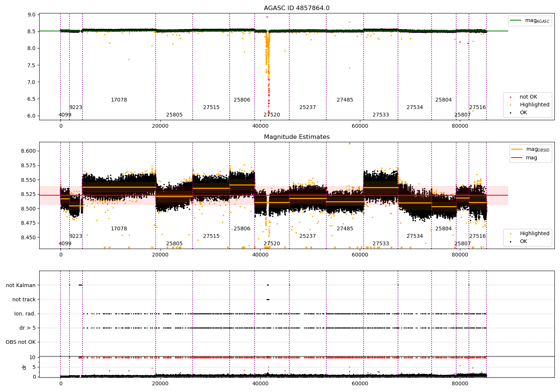The height and width of the screenshot is (392, 560).
Task: Click obsid label 9223 in Magnitude Estimates plot
Action: coord(76,236)
